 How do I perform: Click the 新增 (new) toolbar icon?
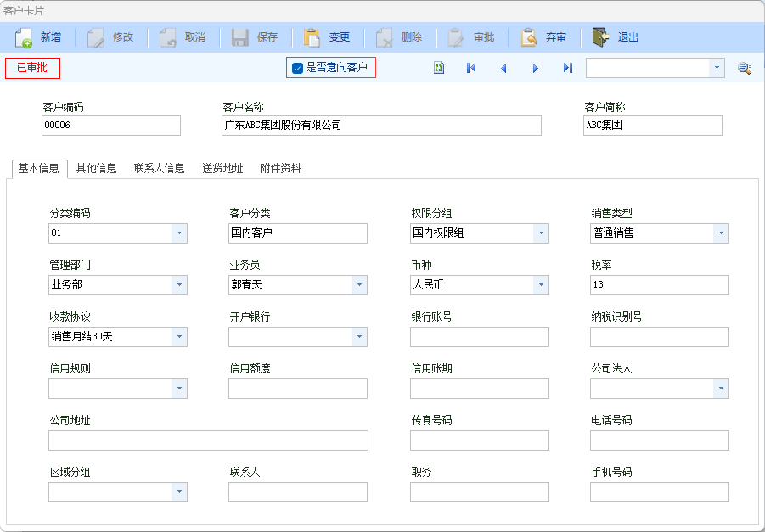tap(24, 37)
